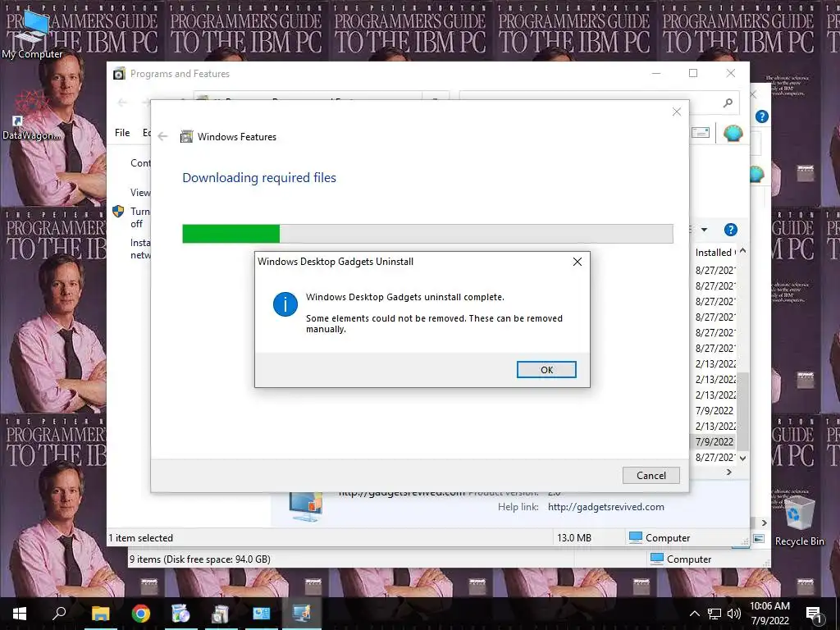
Task: Click the '1 item selected' status text
Action: point(141,538)
